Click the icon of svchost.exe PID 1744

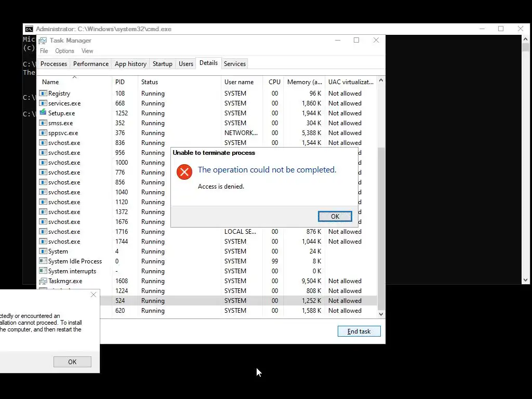pyautogui.click(x=43, y=241)
